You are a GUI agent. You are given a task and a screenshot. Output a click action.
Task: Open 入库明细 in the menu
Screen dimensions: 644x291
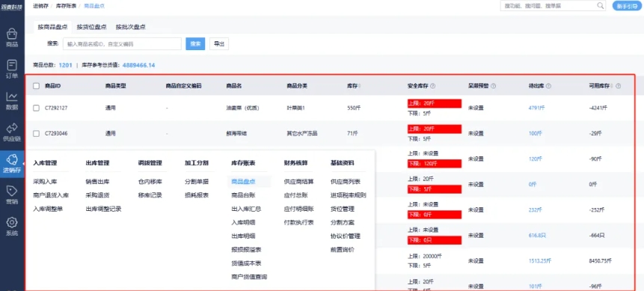point(243,222)
